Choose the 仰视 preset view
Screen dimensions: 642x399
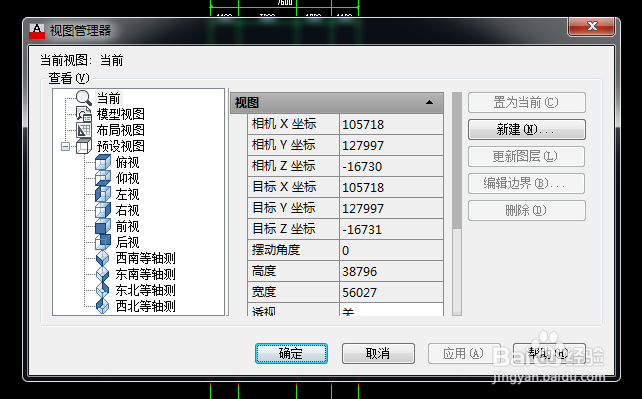click(127, 178)
